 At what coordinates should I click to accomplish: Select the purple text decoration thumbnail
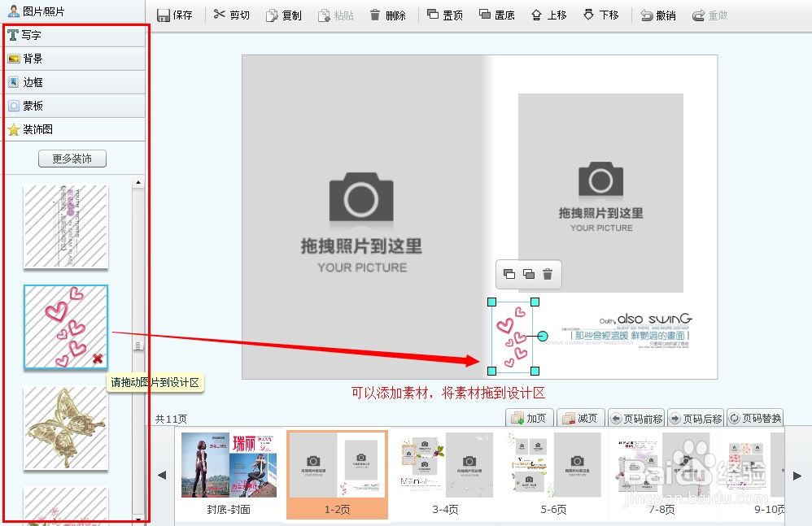click(x=66, y=227)
